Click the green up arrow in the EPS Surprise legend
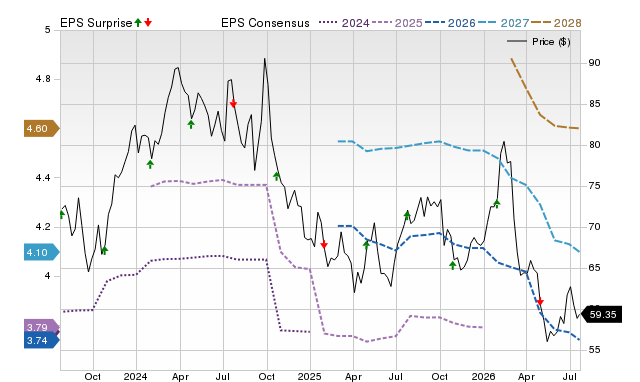 tap(138, 23)
